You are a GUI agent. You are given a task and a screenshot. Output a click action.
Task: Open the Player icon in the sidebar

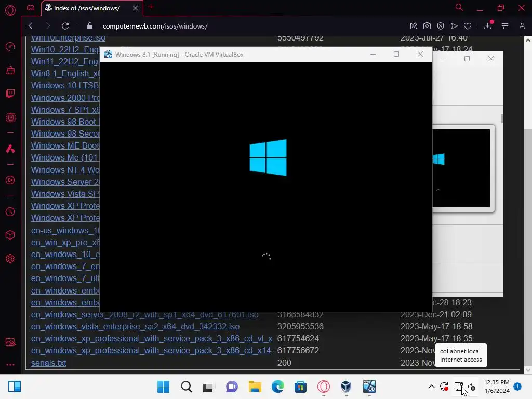pos(10,180)
